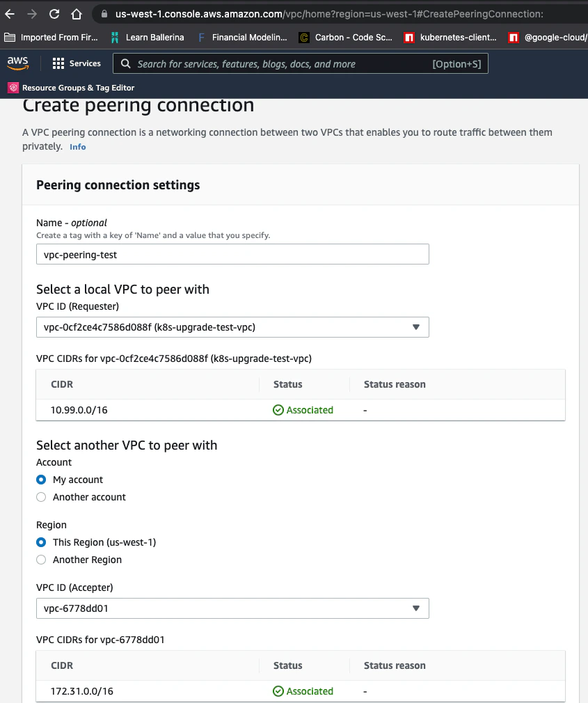The height and width of the screenshot is (703, 588).
Task: Click the browser home icon
Action: (77, 14)
